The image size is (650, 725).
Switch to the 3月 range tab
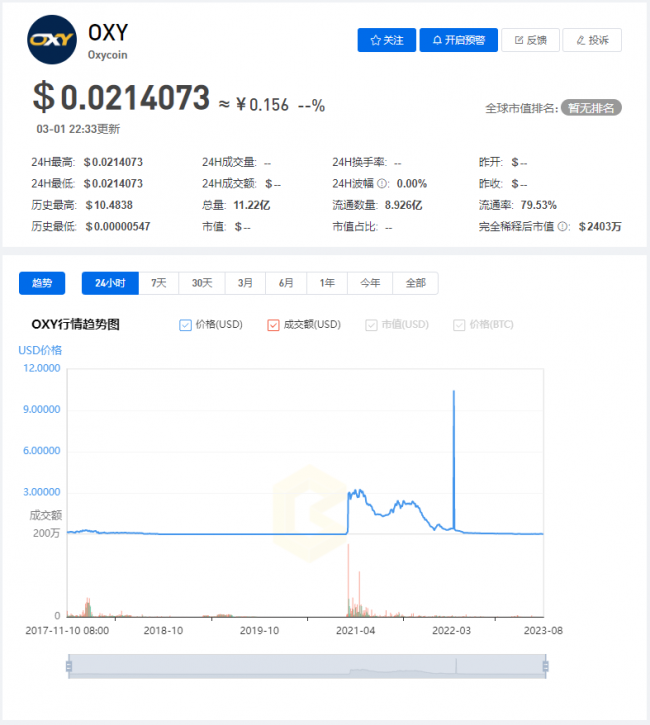click(245, 283)
